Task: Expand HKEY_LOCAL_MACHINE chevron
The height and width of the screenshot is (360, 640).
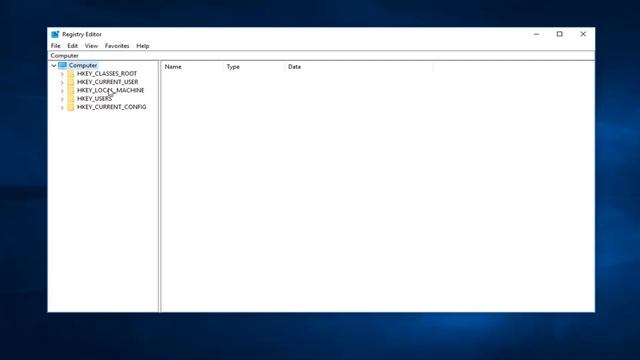Action: pyautogui.click(x=62, y=91)
